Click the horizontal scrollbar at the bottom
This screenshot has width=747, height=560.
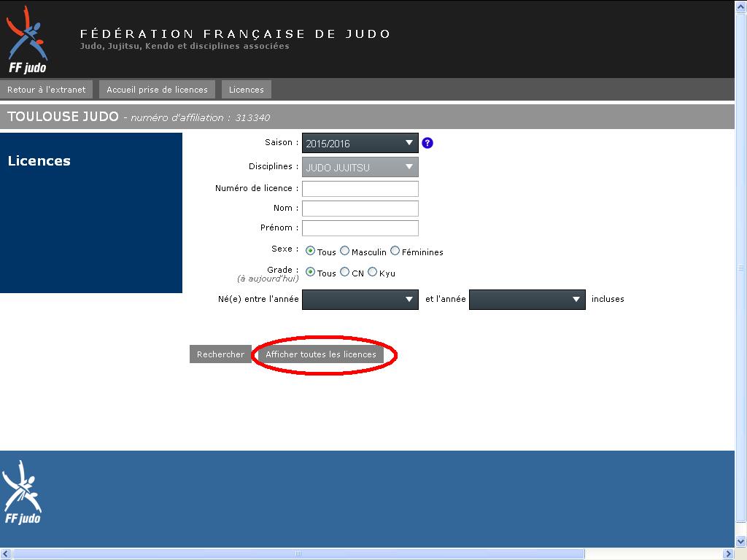click(298, 554)
